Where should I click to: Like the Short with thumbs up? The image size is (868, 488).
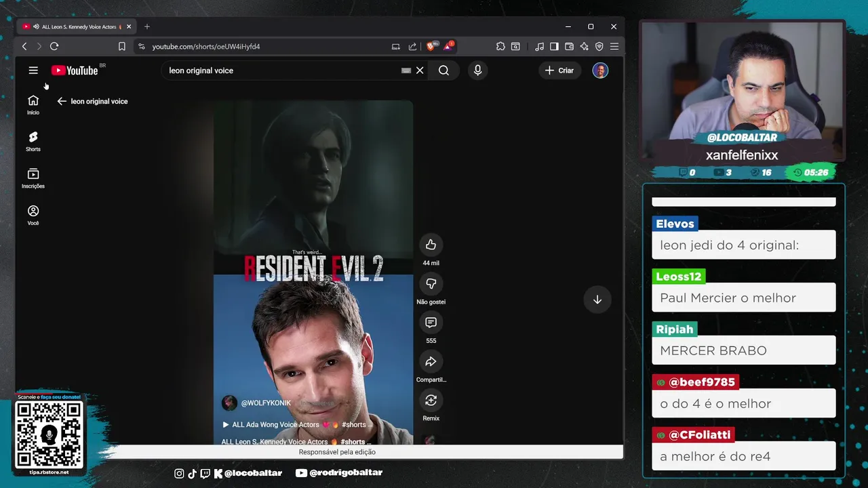(431, 245)
